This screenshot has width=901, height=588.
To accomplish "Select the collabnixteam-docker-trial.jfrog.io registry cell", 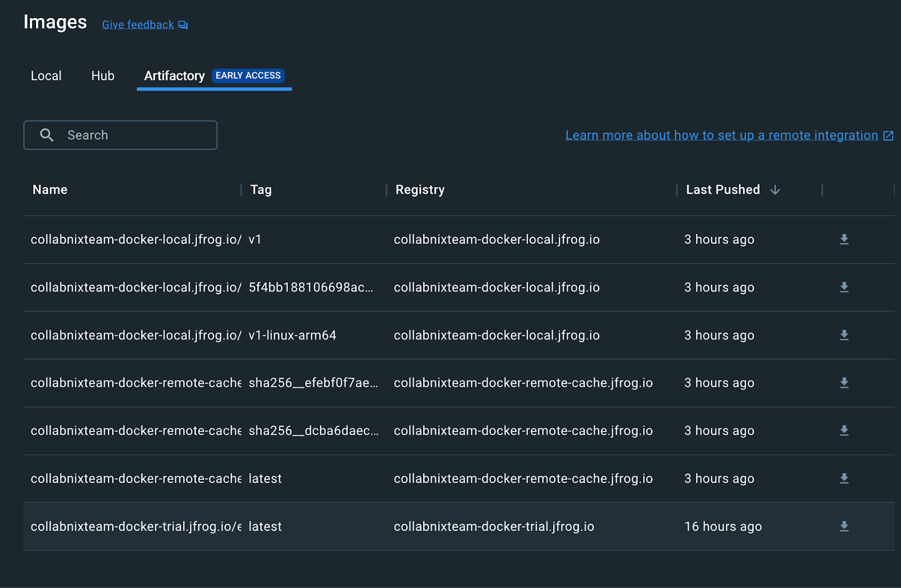I will (x=494, y=527).
